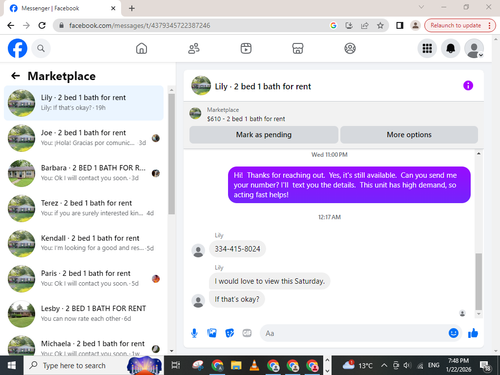This screenshot has height=375, width=500.
Task: Click the $610 - 2 bed 1 bath listing link
Action: pos(246,119)
